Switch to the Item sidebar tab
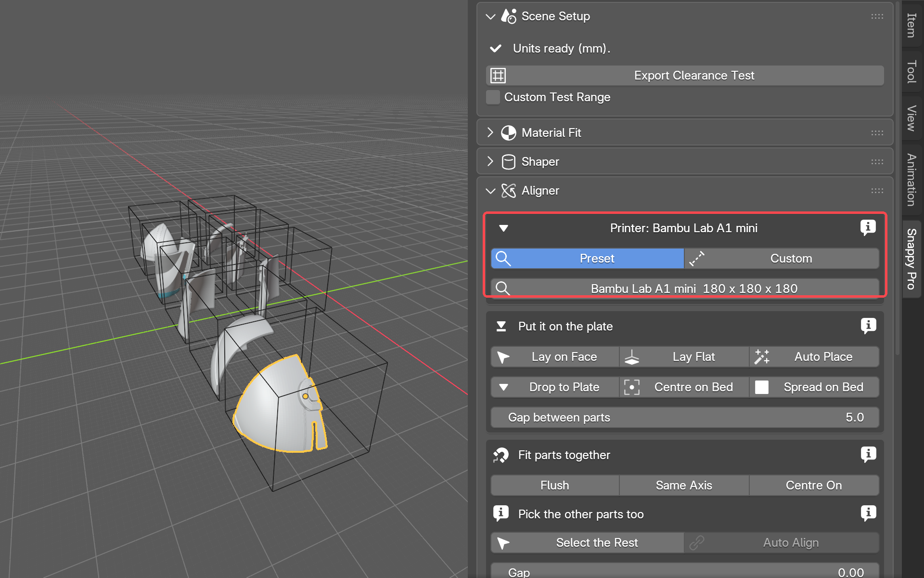Viewport: 924px width, 578px height. pyautogui.click(x=911, y=25)
